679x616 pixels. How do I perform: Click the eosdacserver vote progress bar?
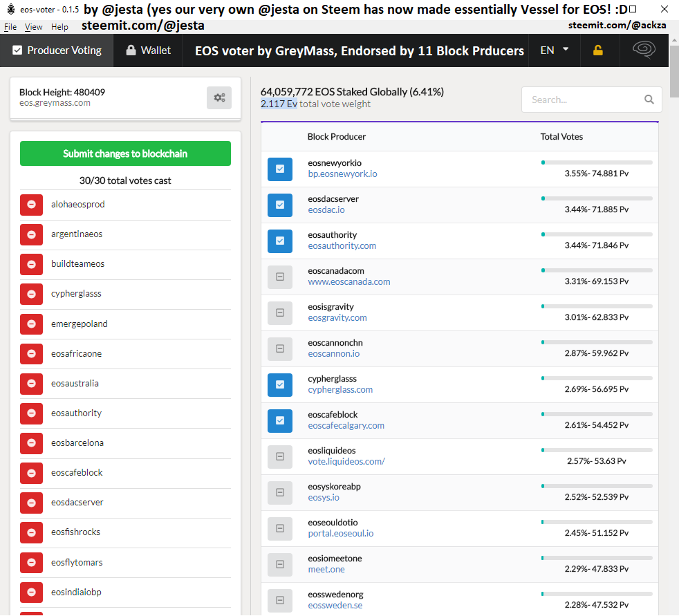(x=597, y=198)
